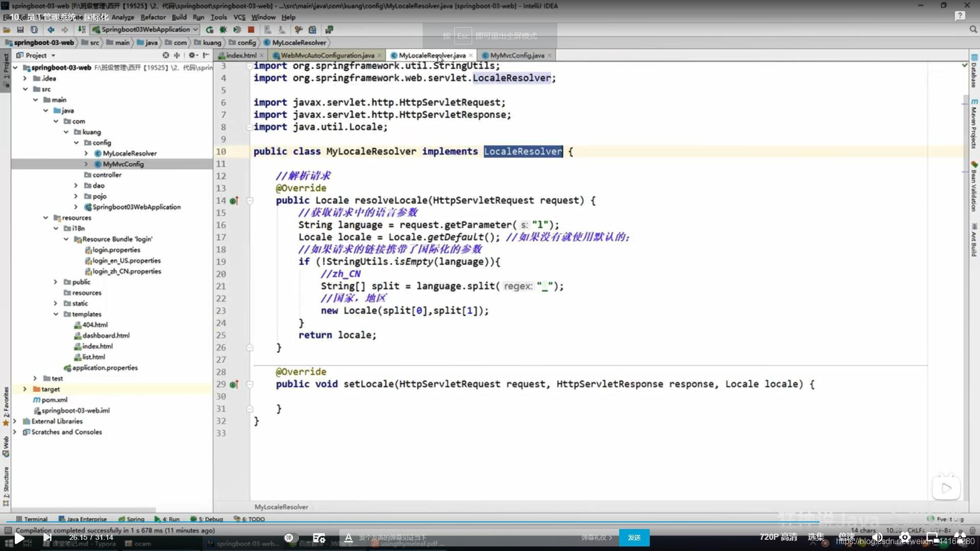Expand the dao package

[76, 186]
